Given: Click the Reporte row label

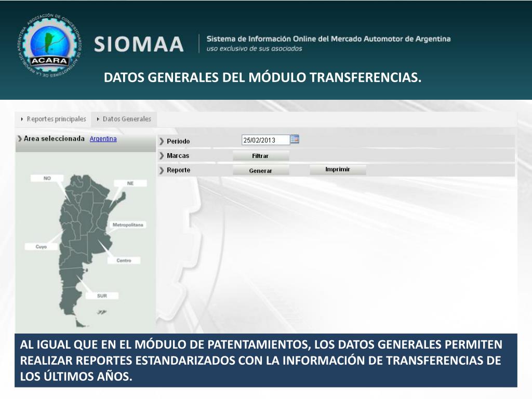Looking at the screenshot, I should [179, 170].
